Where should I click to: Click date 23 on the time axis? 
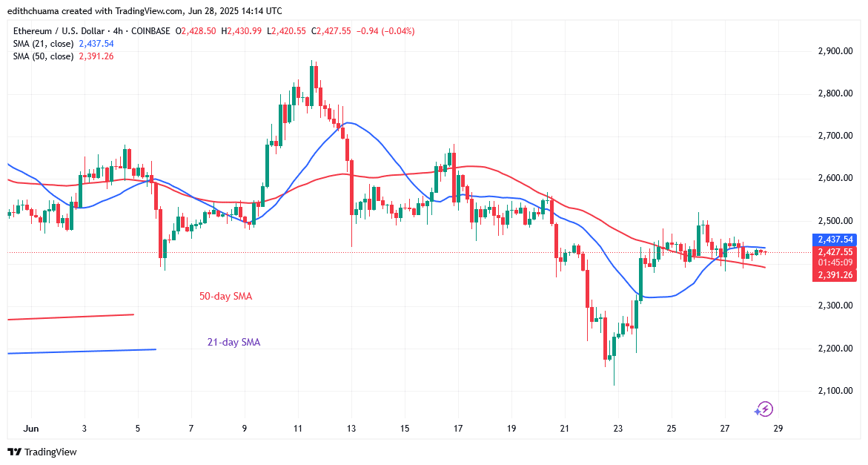pos(617,429)
